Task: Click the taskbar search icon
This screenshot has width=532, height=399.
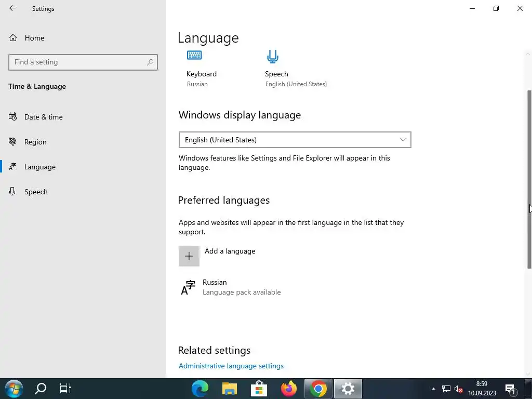Action: [41, 389]
